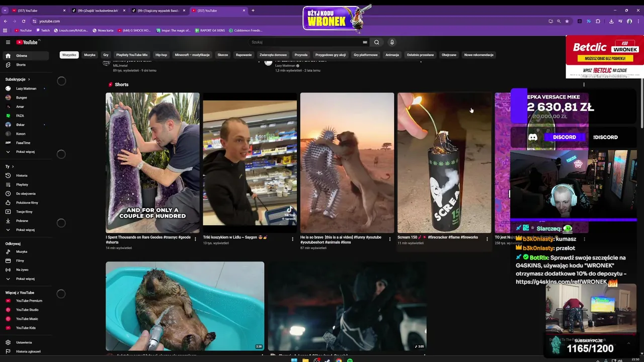Open the on-screen keyboard icon in search box
The height and width of the screenshot is (362, 644).
365,42
